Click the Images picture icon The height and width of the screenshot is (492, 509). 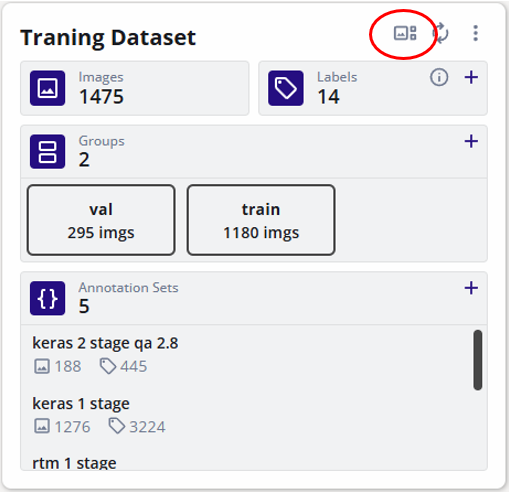(x=47, y=88)
